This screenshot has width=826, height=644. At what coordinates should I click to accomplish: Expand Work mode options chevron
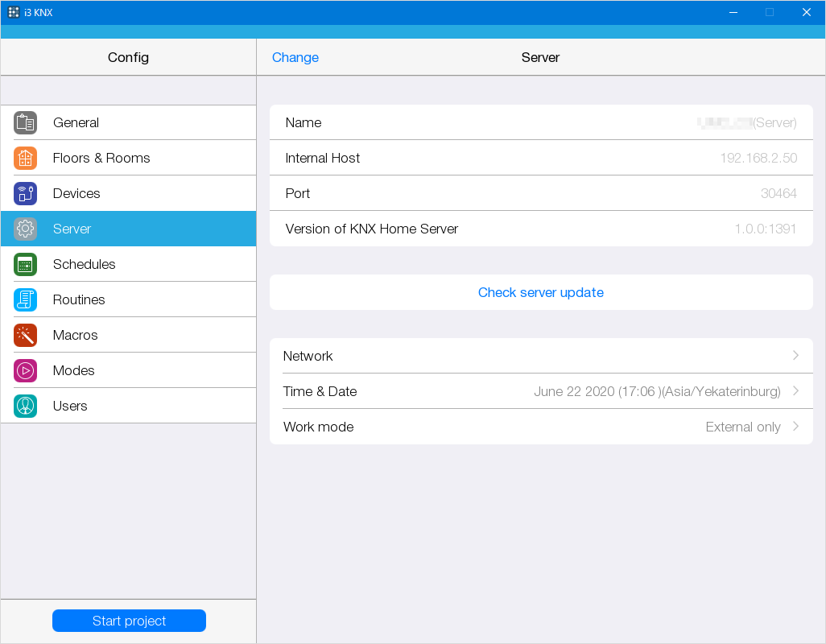tap(795, 427)
